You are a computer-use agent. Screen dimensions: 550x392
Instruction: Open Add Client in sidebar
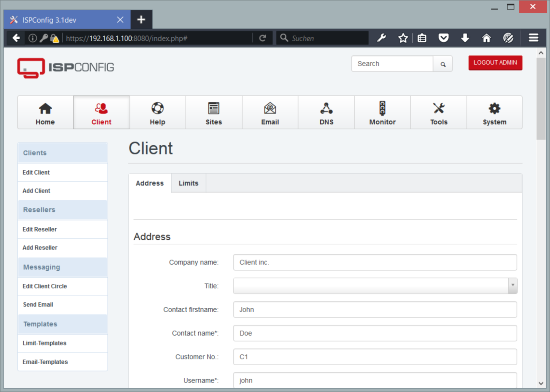[x=62, y=191]
